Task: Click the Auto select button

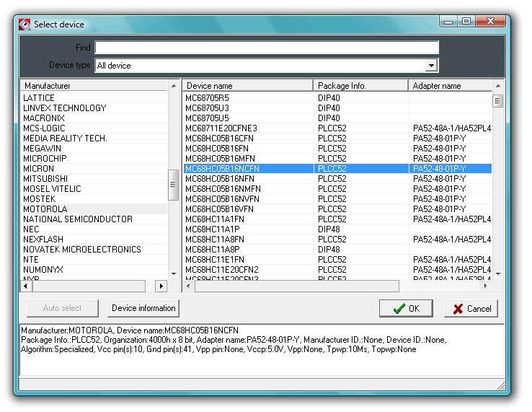Action: click(x=63, y=308)
